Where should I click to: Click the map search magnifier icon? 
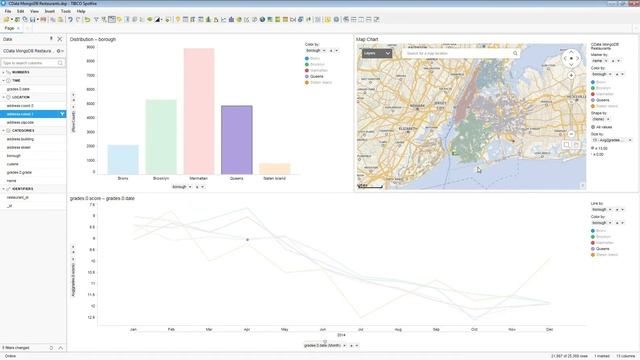[515, 53]
